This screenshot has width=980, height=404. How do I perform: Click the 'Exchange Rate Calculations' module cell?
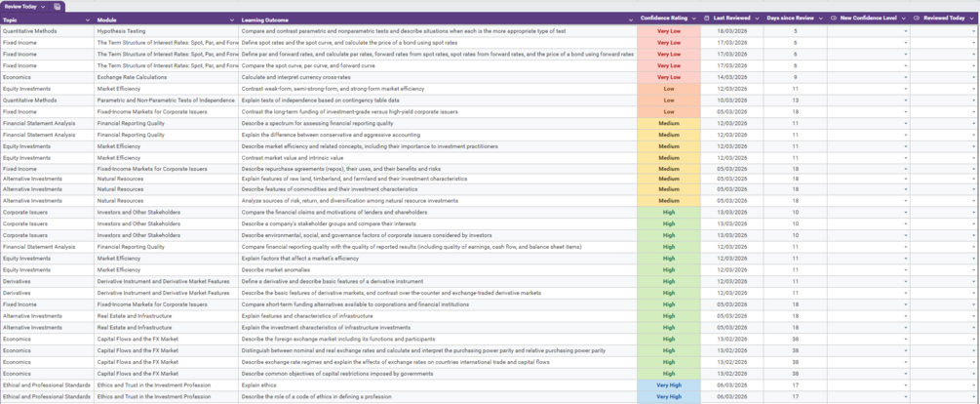166,77
